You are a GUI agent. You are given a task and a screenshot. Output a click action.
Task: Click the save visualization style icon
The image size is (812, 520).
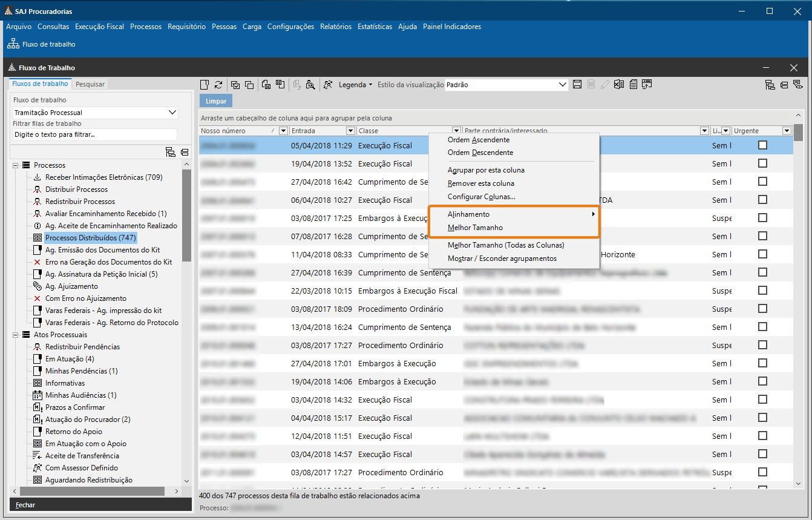point(577,85)
